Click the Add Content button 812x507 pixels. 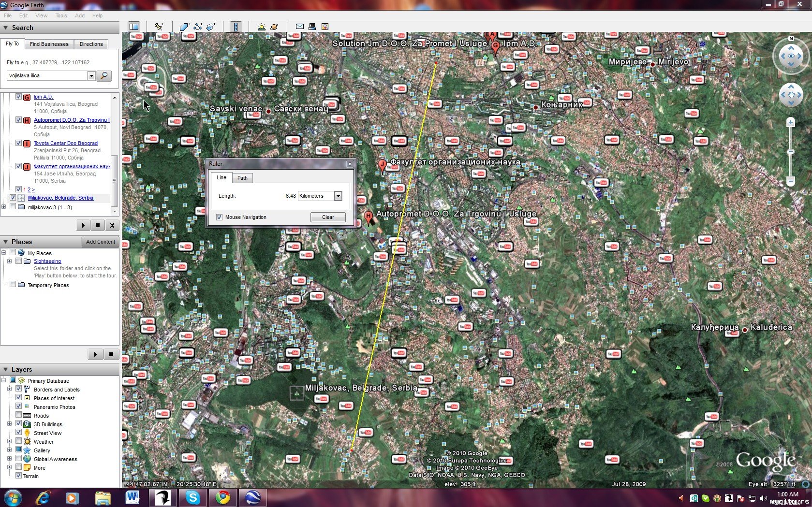[101, 242]
